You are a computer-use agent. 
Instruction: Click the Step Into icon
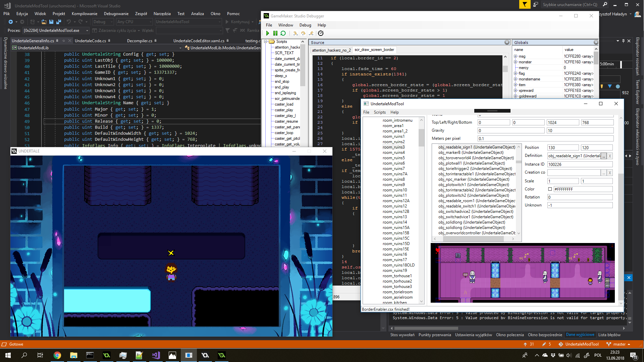click(295, 33)
